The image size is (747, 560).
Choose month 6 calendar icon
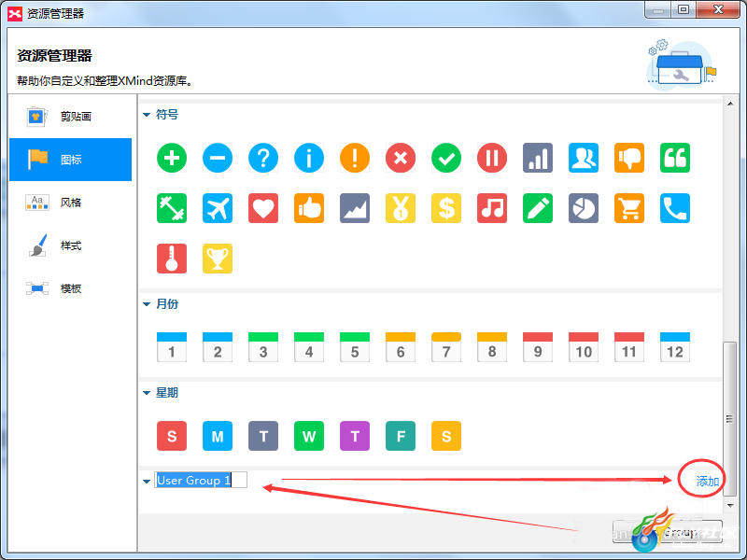(401, 347)
